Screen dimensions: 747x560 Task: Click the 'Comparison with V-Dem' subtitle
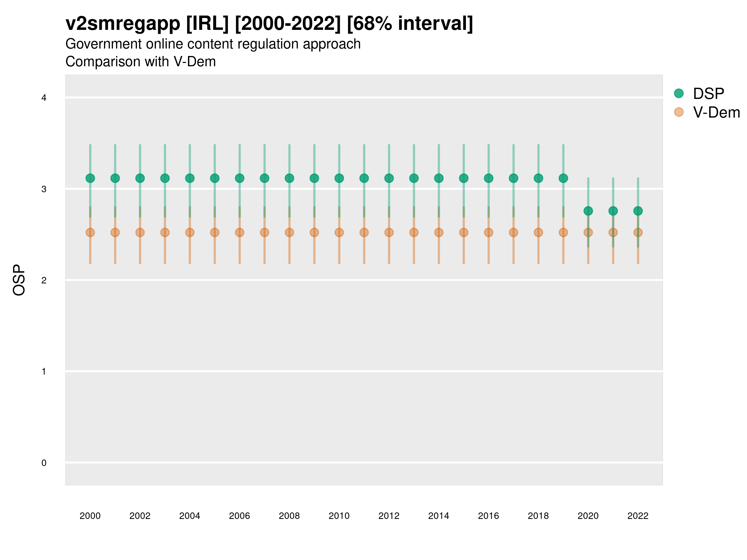140,62
